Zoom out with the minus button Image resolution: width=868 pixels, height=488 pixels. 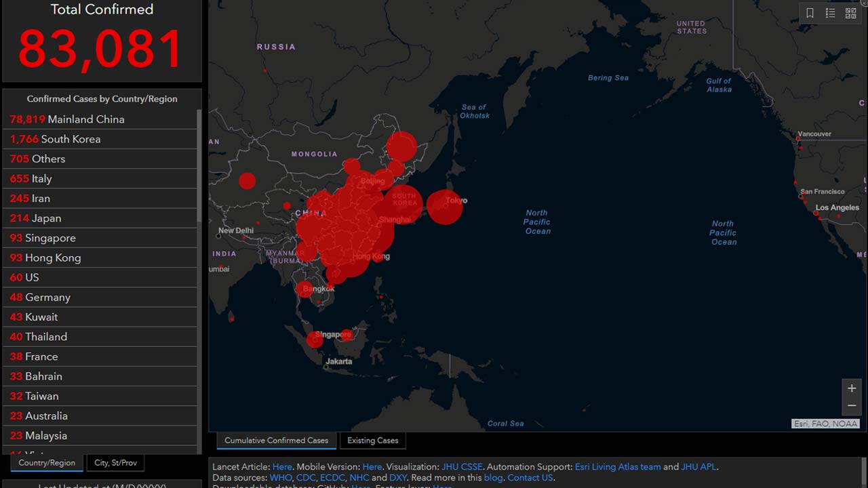852,405
